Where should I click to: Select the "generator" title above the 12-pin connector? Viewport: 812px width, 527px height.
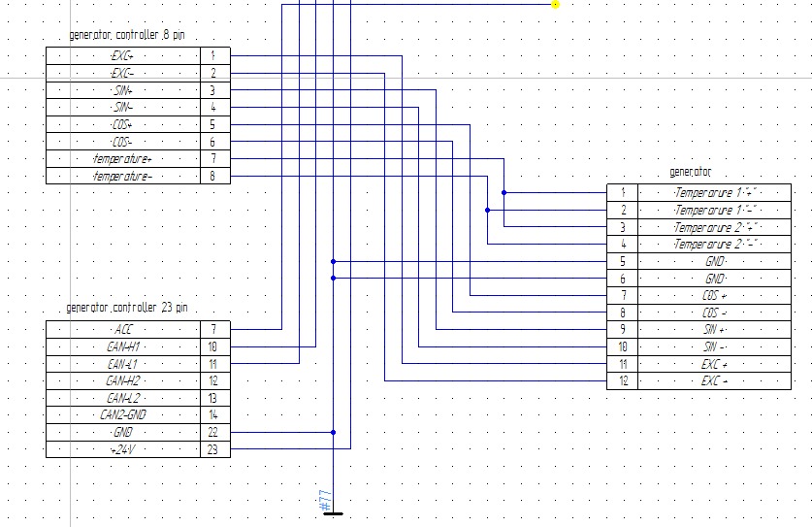690,172
